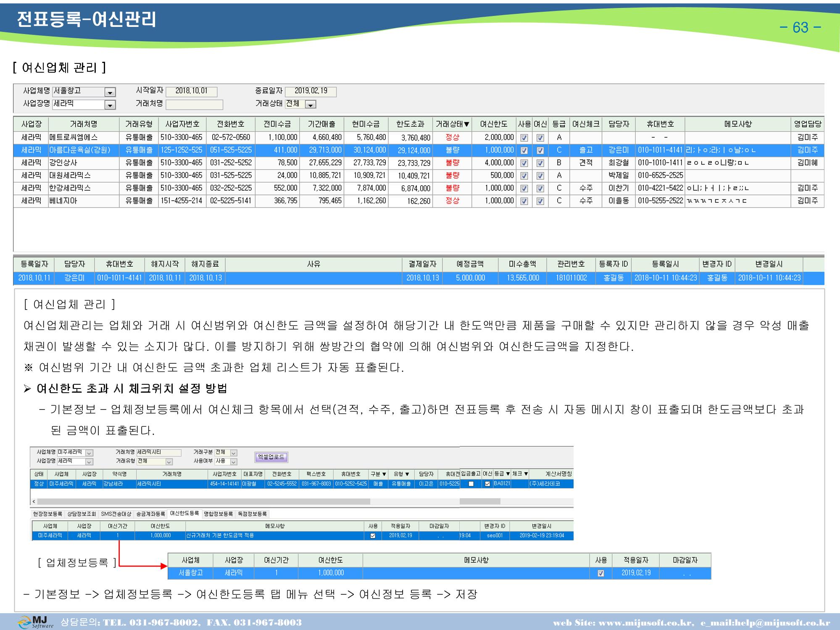Click the empty 거래처명 search field
The width and height of the screenshot is (840, 630).
point(194,104)
